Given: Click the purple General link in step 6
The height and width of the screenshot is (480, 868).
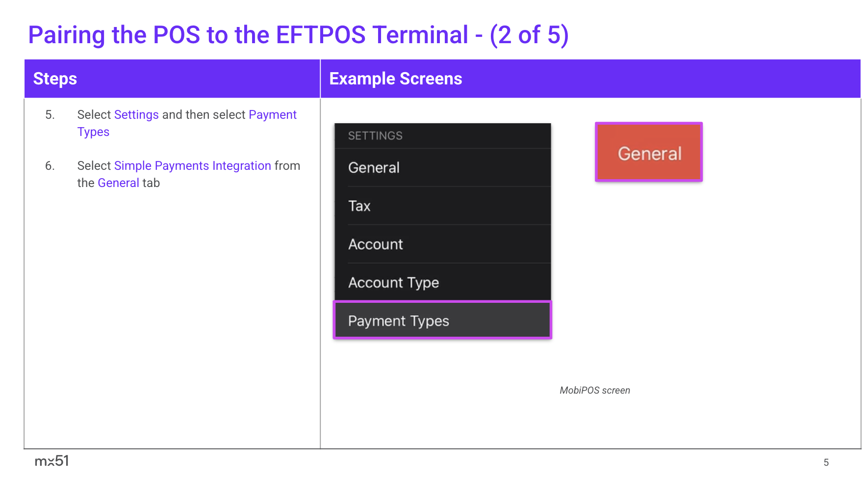Looking at the screenshot, I should tap(118, 183).
